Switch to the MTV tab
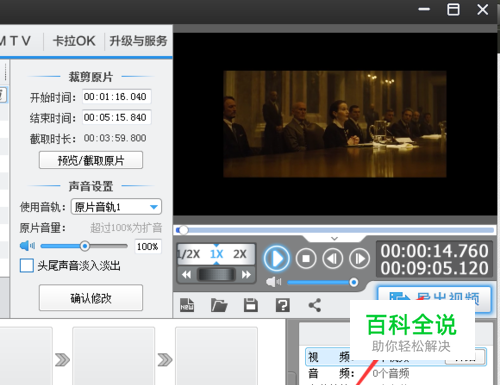 coord(15,41)
